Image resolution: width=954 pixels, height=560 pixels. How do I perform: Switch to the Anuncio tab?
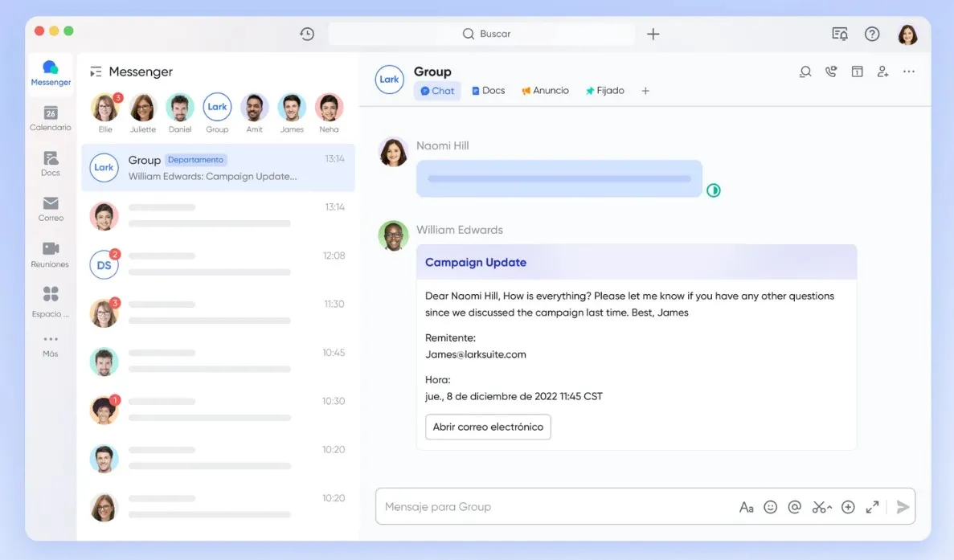pos(545,91)
